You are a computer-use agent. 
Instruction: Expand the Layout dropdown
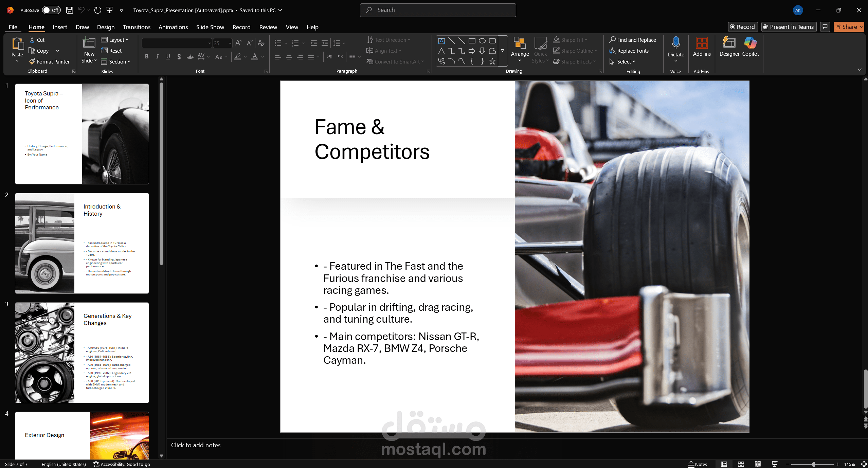click(115, 40)
